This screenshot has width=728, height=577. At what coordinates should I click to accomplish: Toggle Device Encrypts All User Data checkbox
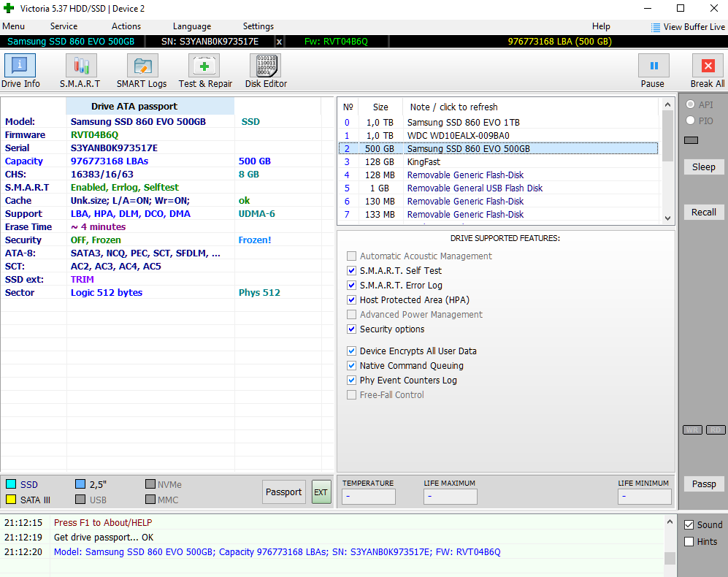pos(351,351)
